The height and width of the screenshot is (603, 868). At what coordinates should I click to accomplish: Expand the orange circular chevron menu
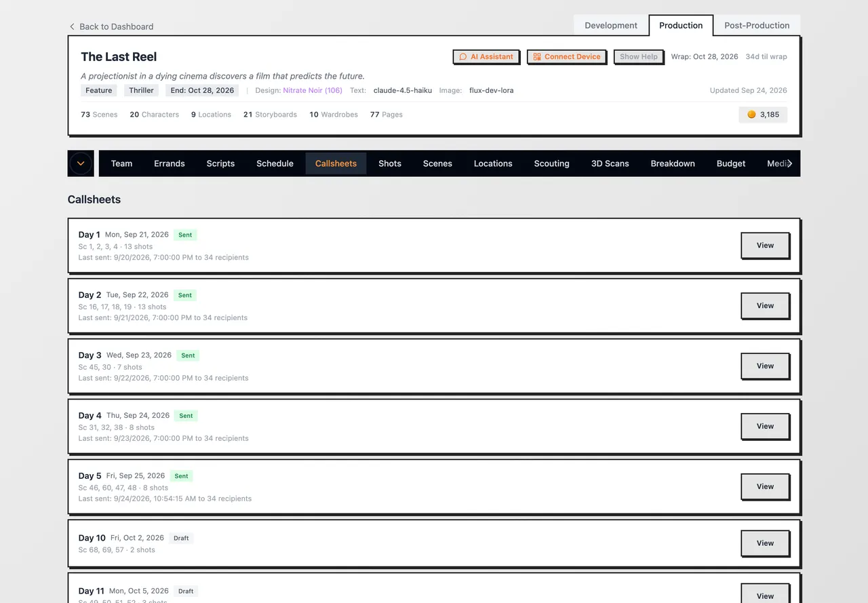(81, 163)
